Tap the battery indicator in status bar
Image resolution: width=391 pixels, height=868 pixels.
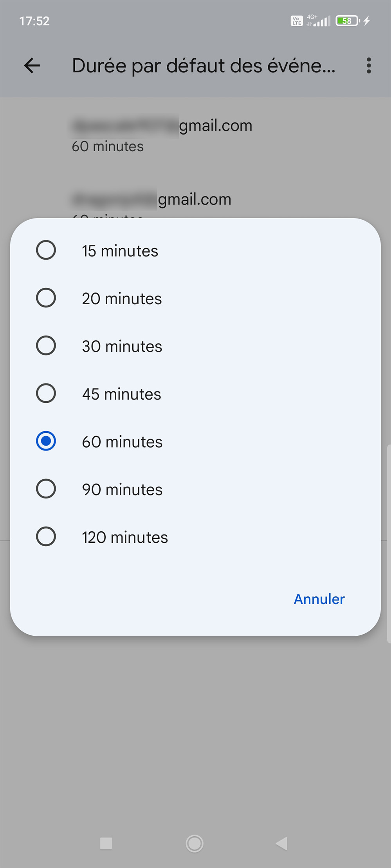point(348,21)
